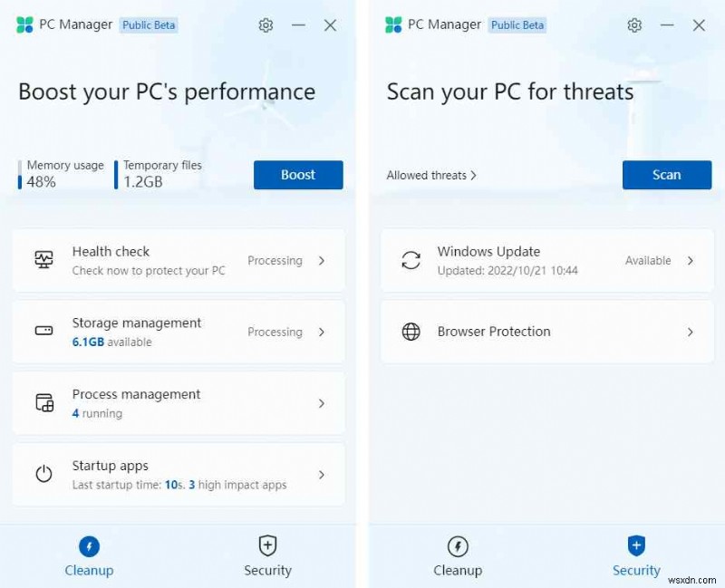
Task: Expand the Startup apps details chevron
Action: pyautogui.click(x=322, y=474)
